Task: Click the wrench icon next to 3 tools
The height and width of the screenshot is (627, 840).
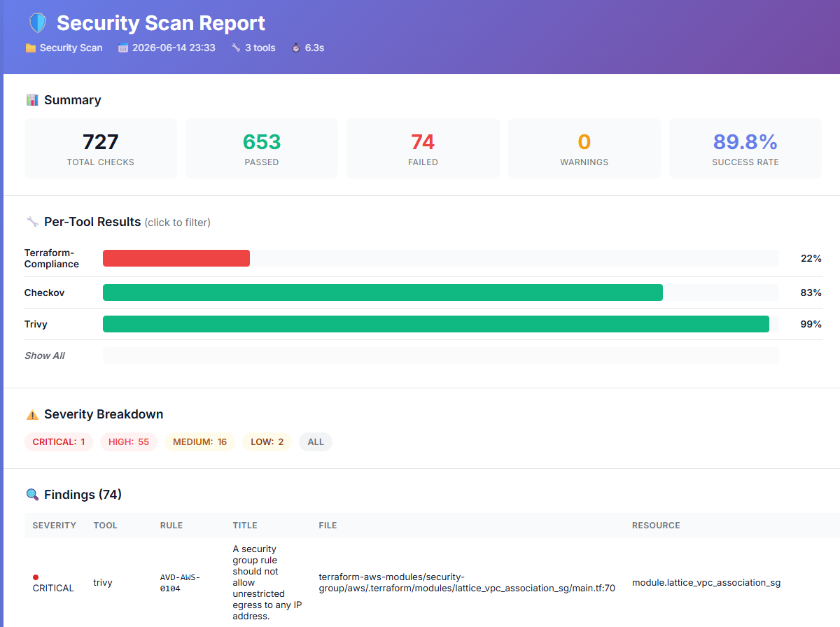Action: [x=236, y=48]
